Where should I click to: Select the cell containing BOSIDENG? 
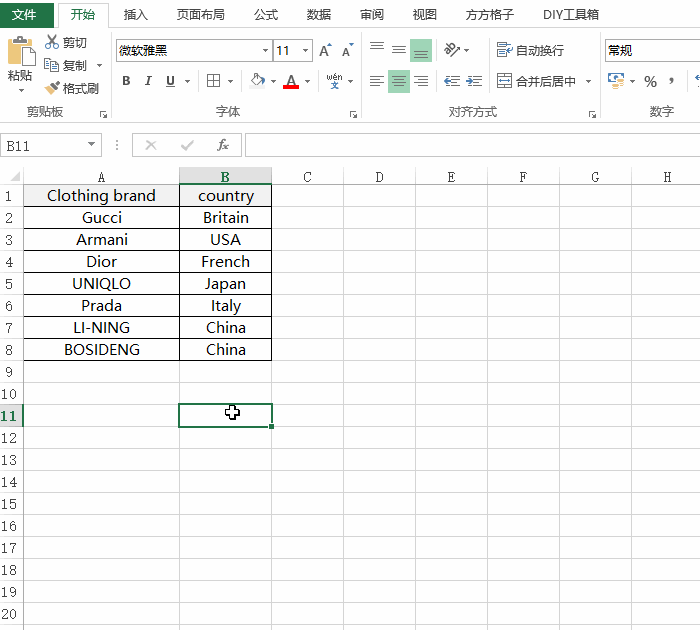click(102, 350)
